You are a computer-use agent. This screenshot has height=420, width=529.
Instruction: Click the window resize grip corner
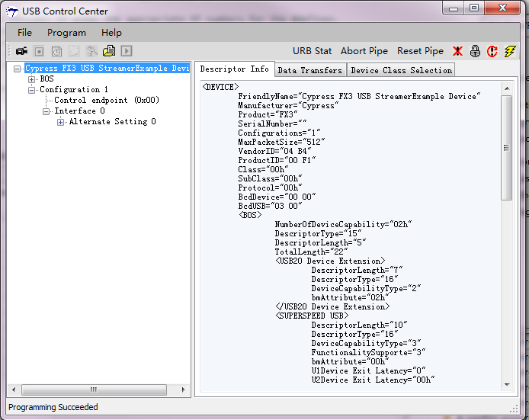(515, 409)
